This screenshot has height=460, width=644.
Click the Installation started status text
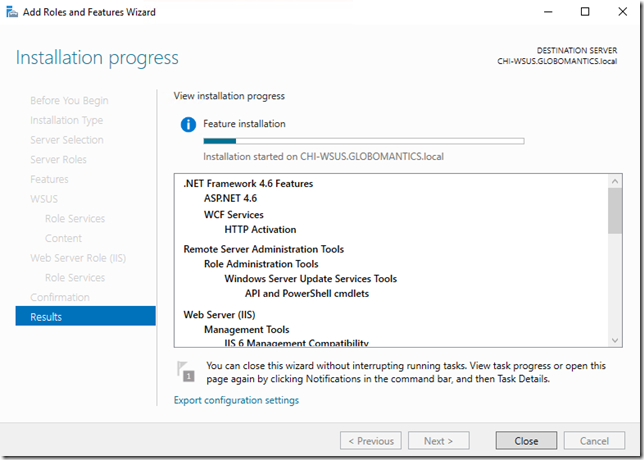pos(323,156)
